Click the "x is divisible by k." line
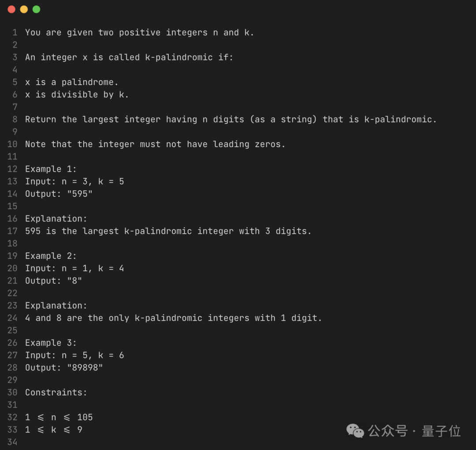 (x=77, y=95)
